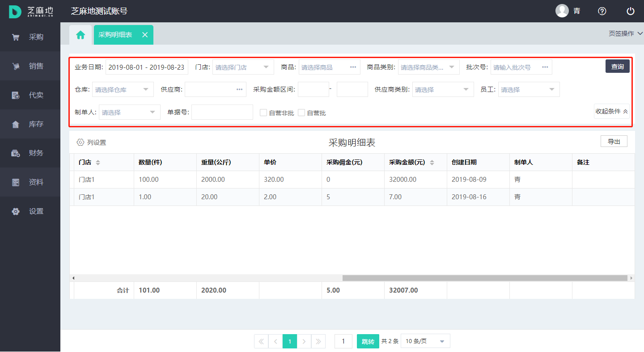Focus the 单据号 input field
Image resolution: width=644 pixels, height=352 pixels.
pos(222,112)
